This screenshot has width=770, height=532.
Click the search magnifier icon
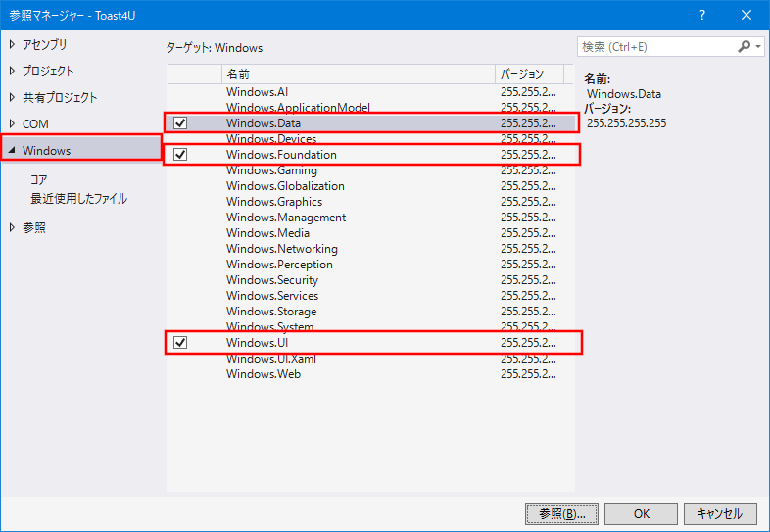tap(745, 46)
